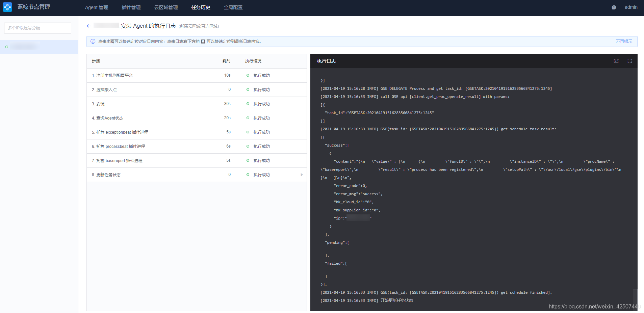This screenshot has height=313, width=644.
Task: Open the 云区域管理 menu
Action: click(166, 7)
